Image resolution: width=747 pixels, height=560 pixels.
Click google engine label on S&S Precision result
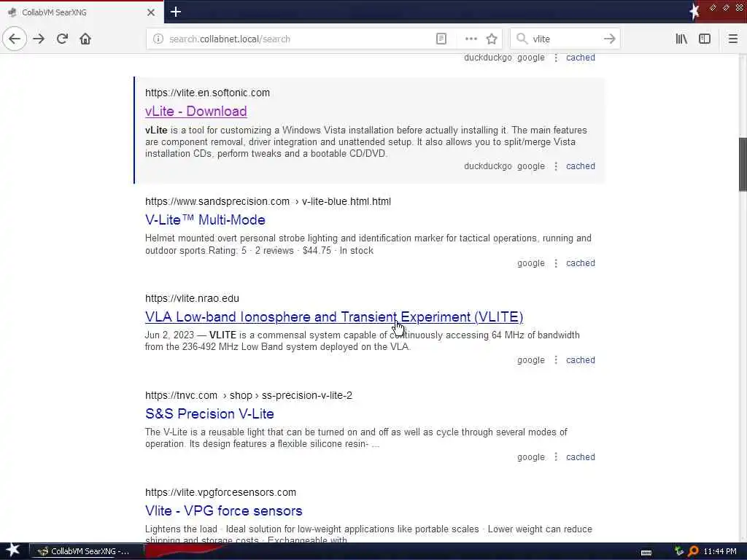coord(531,457)
